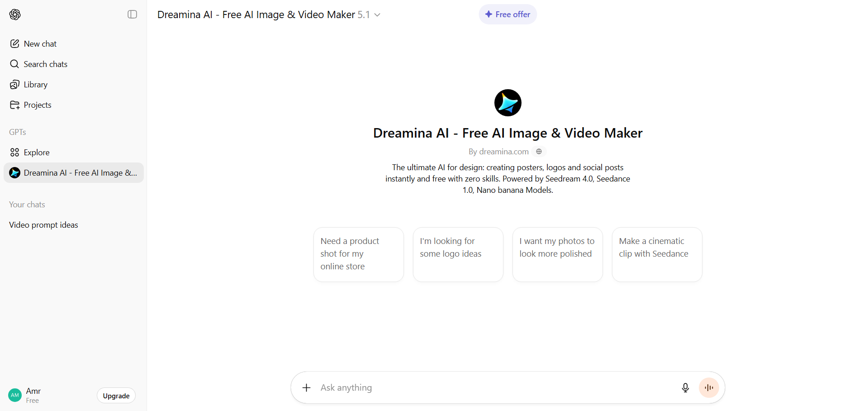This screenshot has height=411, width=868.
Task: Click the New chat pencil icon
Action: (x=14, y=43)
